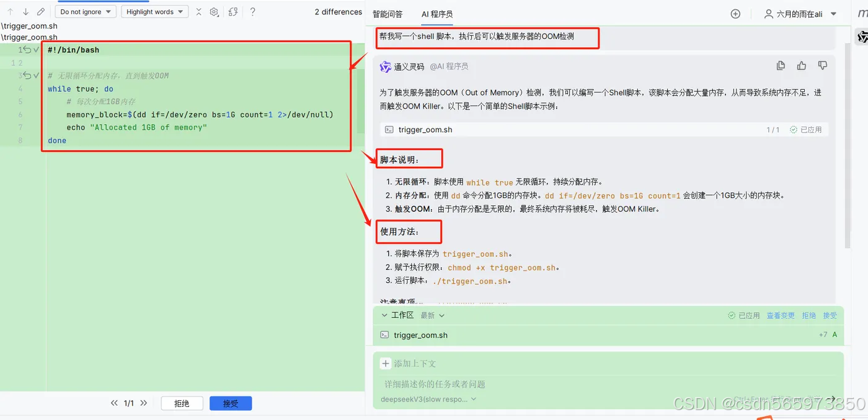Screen dimensions: 868x420
Task: Collapse the 工作区 section chevron
Action: coord(384,315)
